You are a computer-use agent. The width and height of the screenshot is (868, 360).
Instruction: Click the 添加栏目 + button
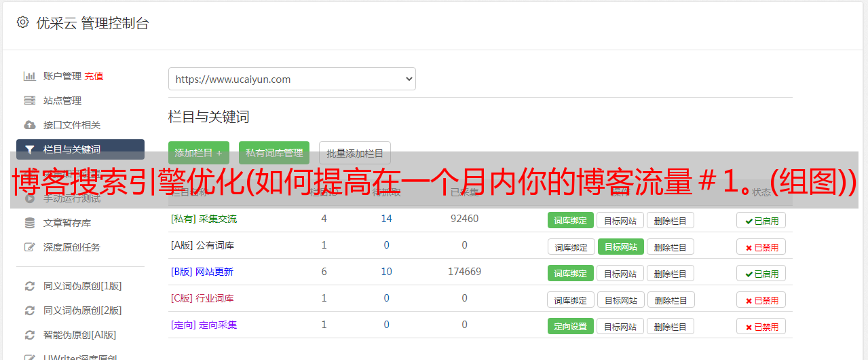(x=199, y=153)
